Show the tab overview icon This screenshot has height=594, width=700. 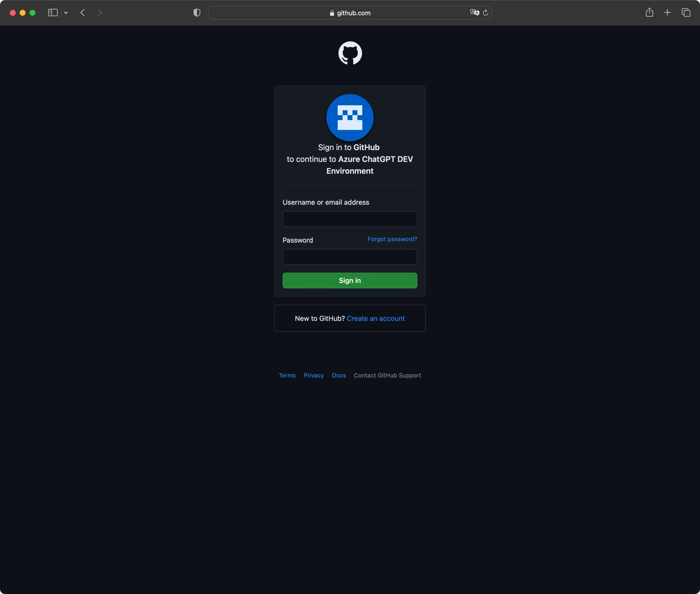(x=686, y=13)
